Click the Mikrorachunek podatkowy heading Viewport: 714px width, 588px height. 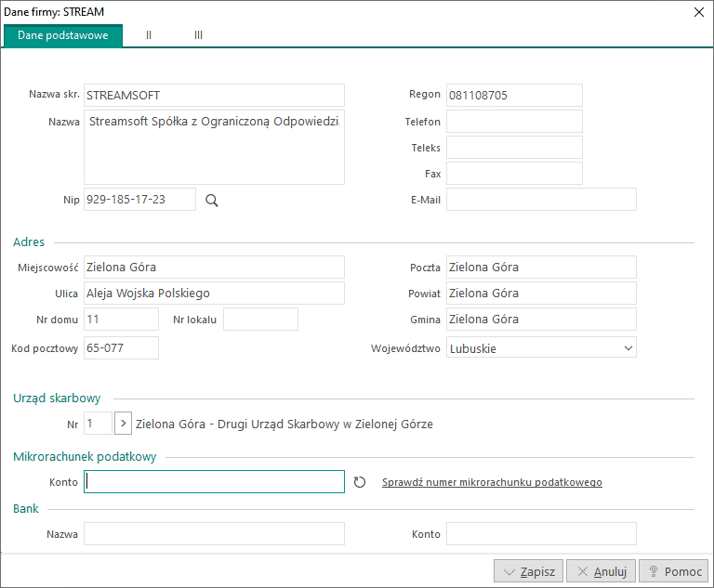(85, 456)
